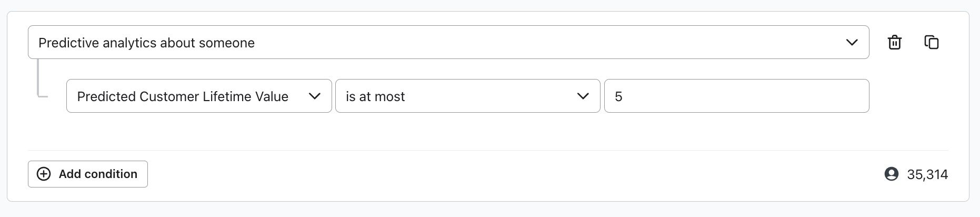980x217 pixels.
Task: Click the 35,314 profile count
Action: point(927,174)
